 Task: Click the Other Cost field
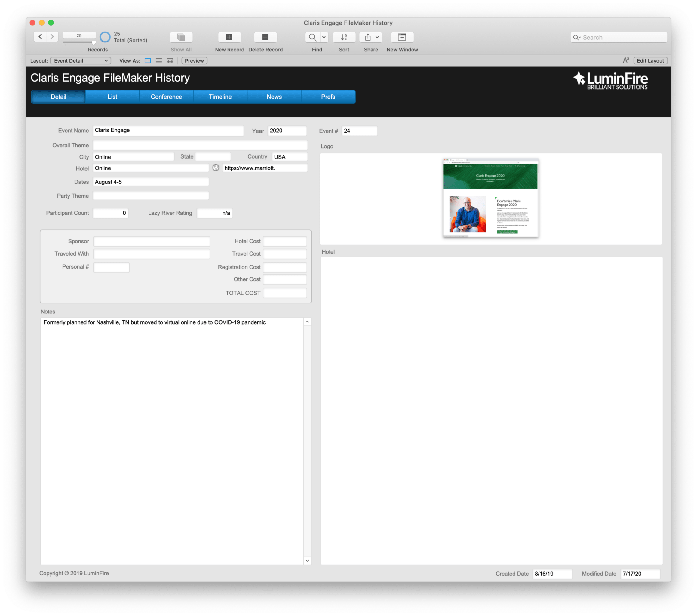click(285, 279)
